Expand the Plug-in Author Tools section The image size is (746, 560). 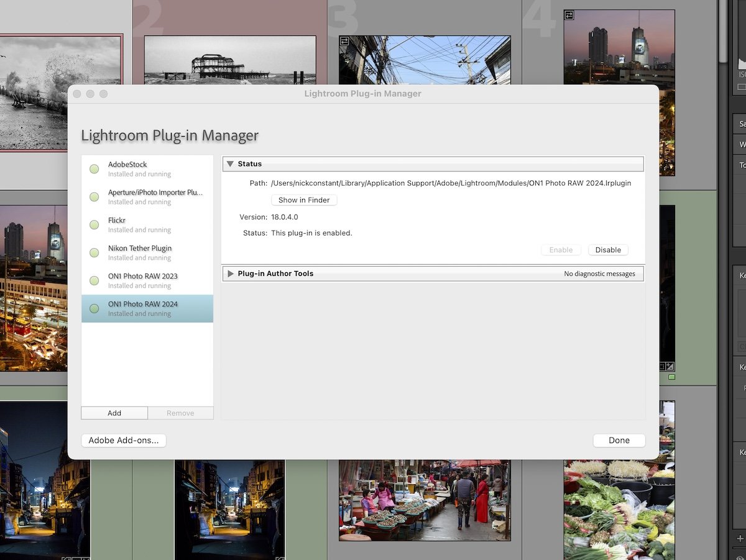(x=230, y=273)
